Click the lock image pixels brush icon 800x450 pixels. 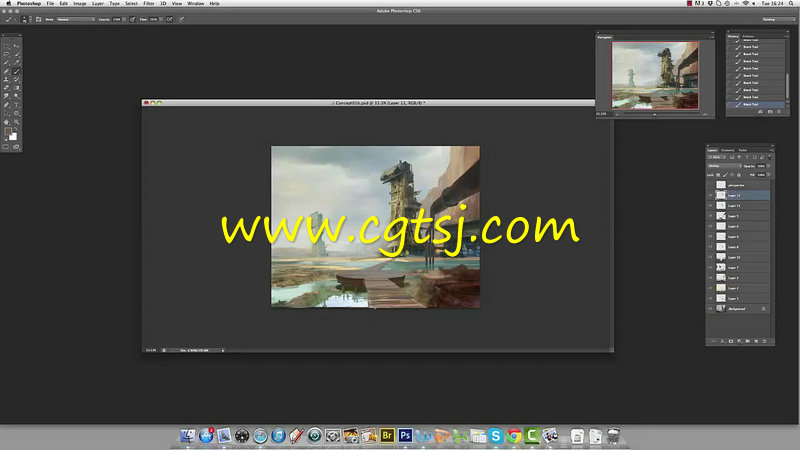[x=726, y=175]
